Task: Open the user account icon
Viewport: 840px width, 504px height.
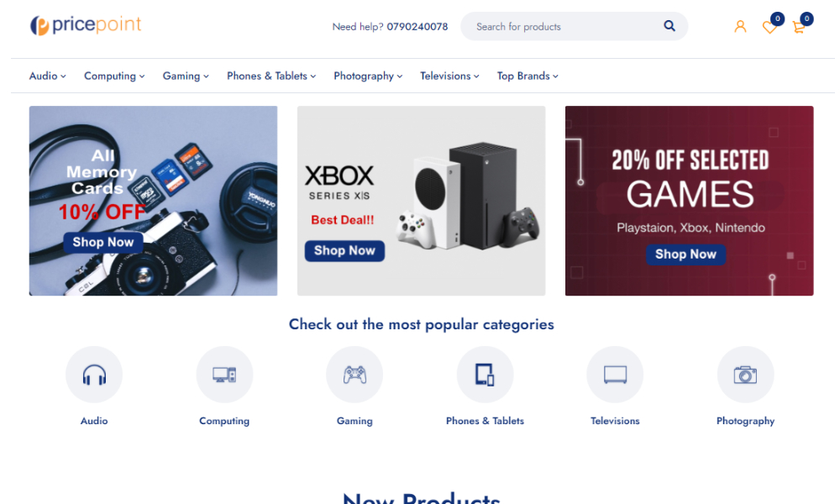Action: [x=740, y=27]
